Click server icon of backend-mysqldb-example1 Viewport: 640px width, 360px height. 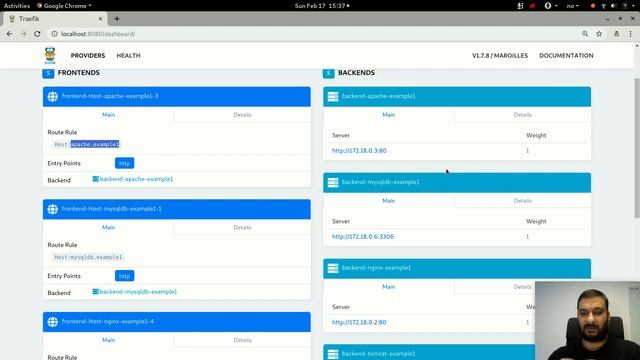click(x=333, y=182)
